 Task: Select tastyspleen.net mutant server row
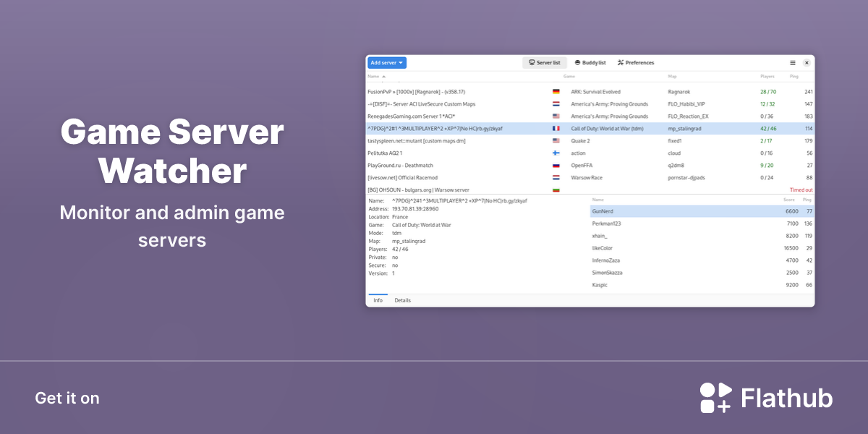(x=590, y=141)
